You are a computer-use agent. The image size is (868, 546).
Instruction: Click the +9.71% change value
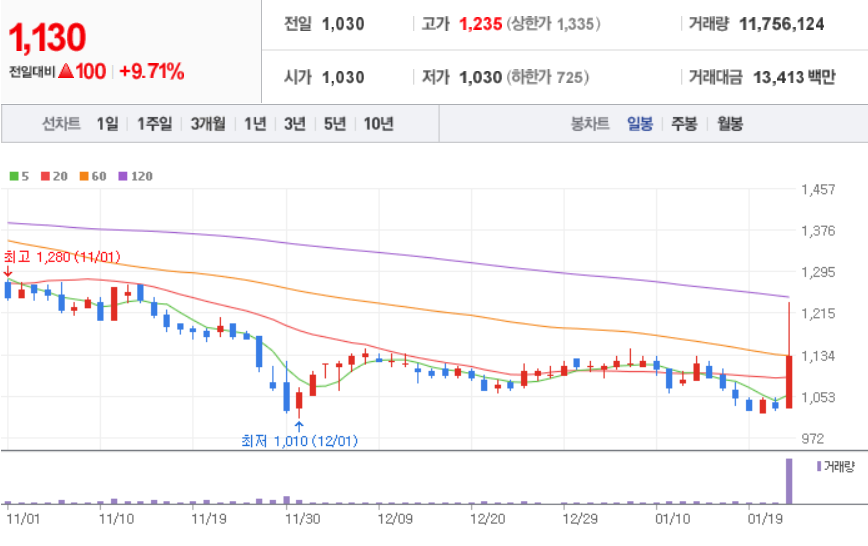click(152, 71)
